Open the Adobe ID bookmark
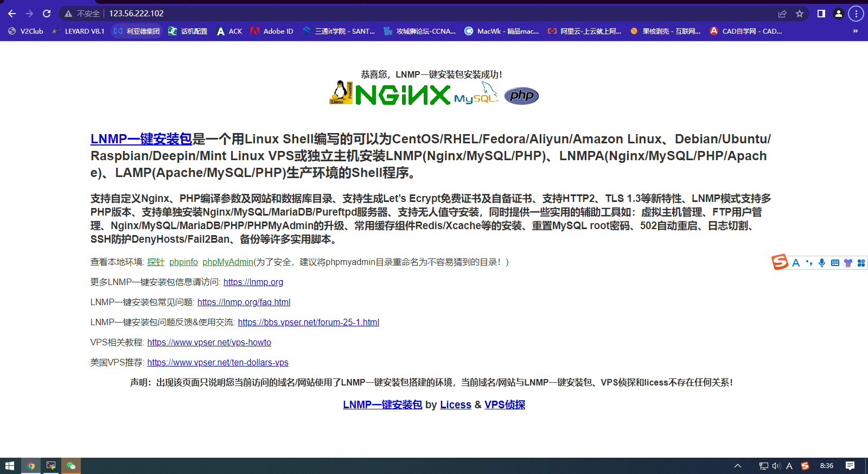The image size is (868, 474). tap(272, 31)
